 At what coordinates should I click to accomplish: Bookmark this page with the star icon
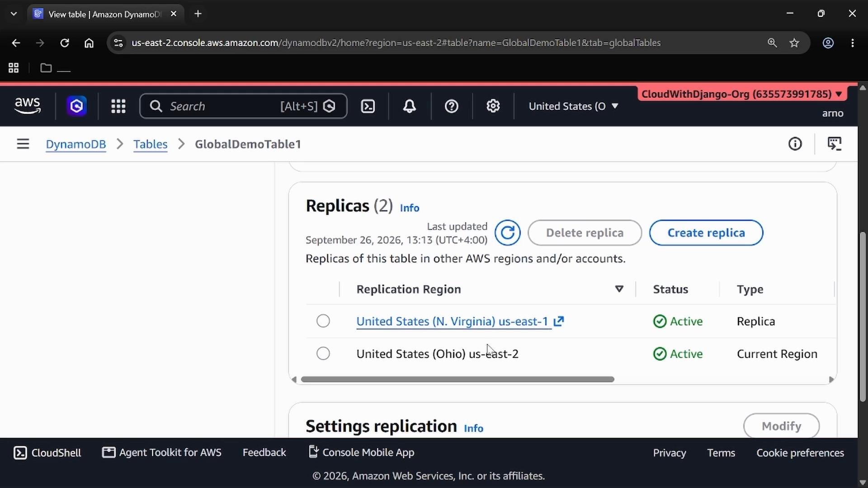tap(794, 43)
